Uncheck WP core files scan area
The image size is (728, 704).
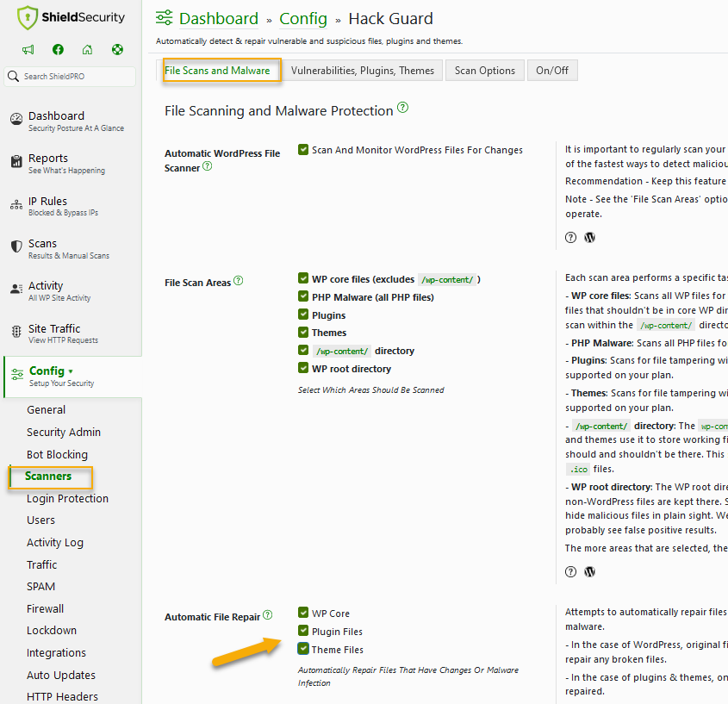tap(303, 278)
